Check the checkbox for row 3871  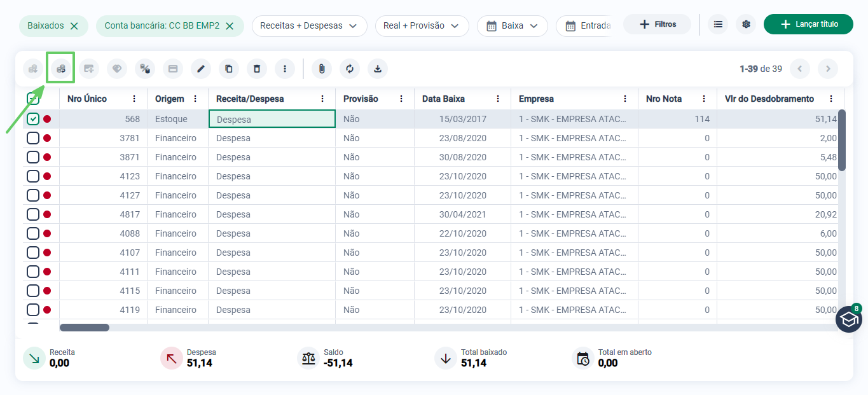[33, 157]
